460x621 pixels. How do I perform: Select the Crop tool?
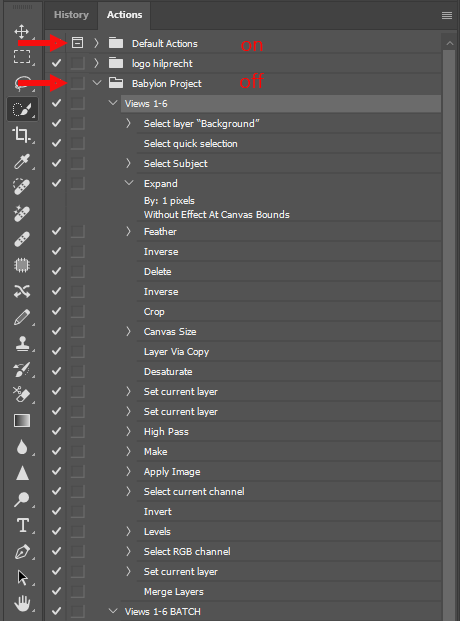click(22, 135)
